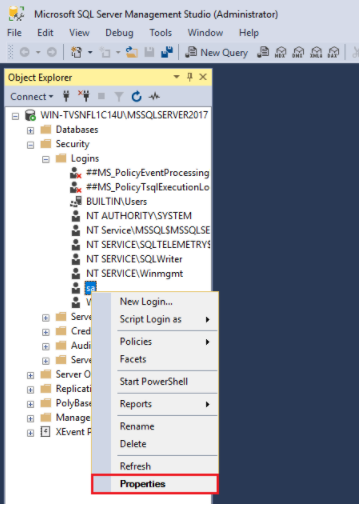Click the Connect Object Explorer plug icon

(66, 97)
